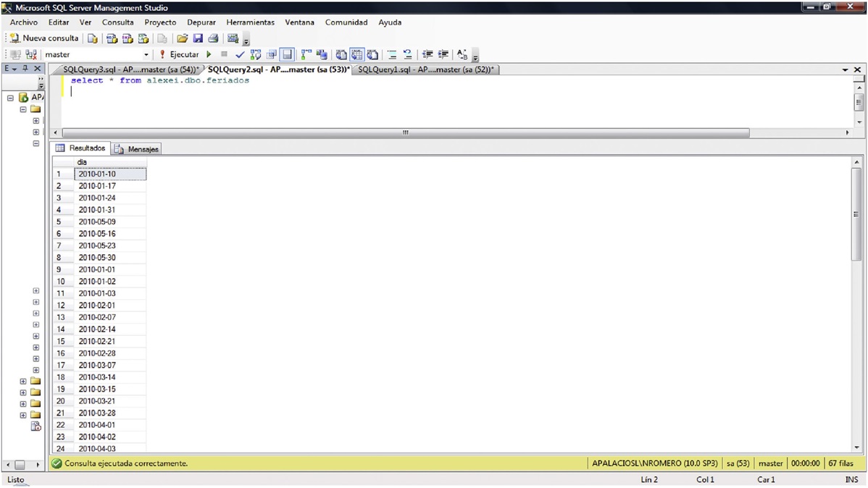Image resolution: width=868 pixels, height=488 pixels.
Task: Open the master database dropdown
Action: tap(146, 54)
